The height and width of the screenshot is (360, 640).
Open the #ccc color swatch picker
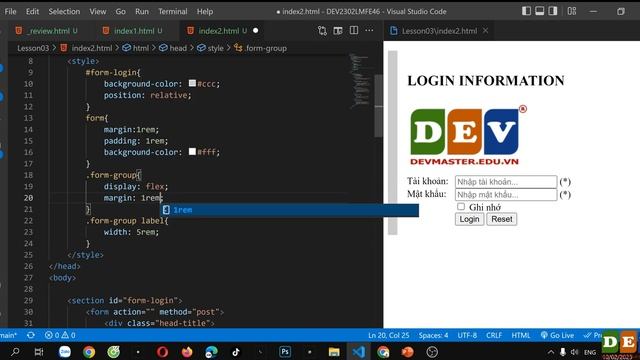click(x=192, y=83)
